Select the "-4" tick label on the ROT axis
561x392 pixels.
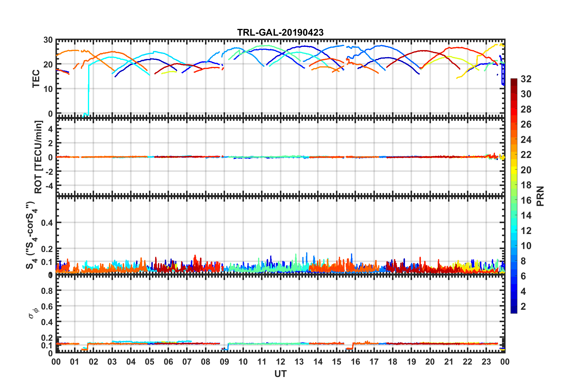[49, 186]
